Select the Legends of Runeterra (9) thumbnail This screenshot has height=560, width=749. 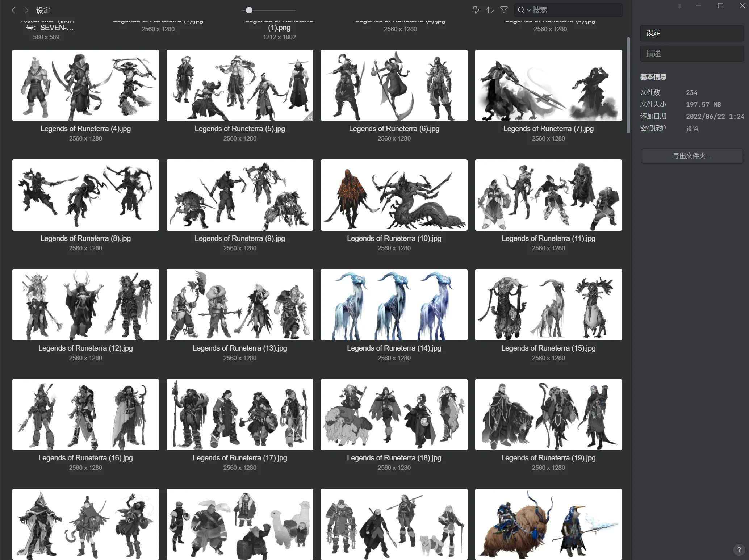240,195
